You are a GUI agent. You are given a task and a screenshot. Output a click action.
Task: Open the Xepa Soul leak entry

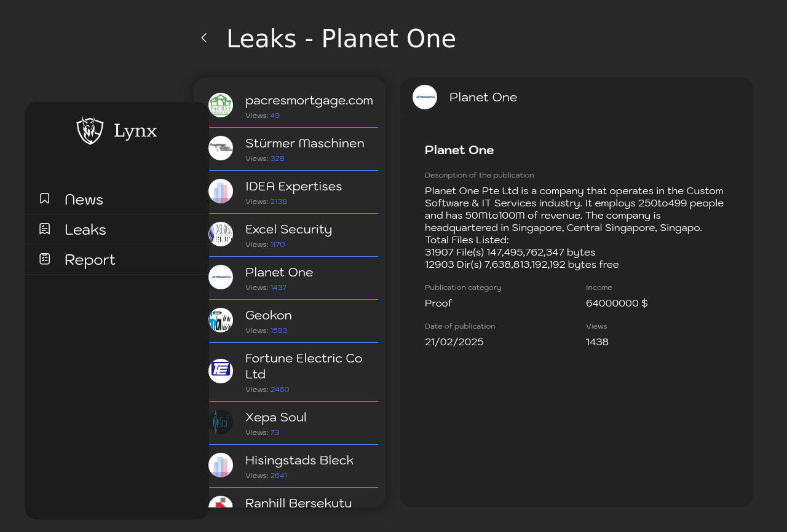pyautogui.click(x=293, y=423)
